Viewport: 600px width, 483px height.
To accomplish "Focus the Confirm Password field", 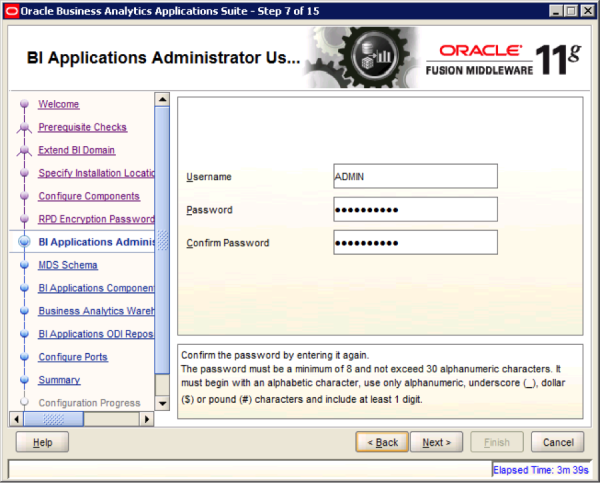I will click(x=416, y=242).
